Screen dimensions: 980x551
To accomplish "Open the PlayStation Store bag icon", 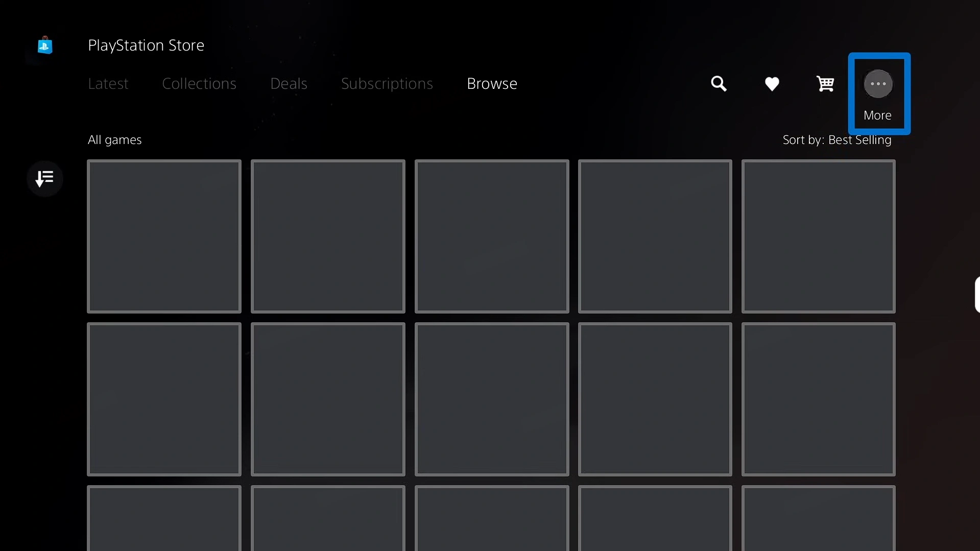I will pos(45,45).
